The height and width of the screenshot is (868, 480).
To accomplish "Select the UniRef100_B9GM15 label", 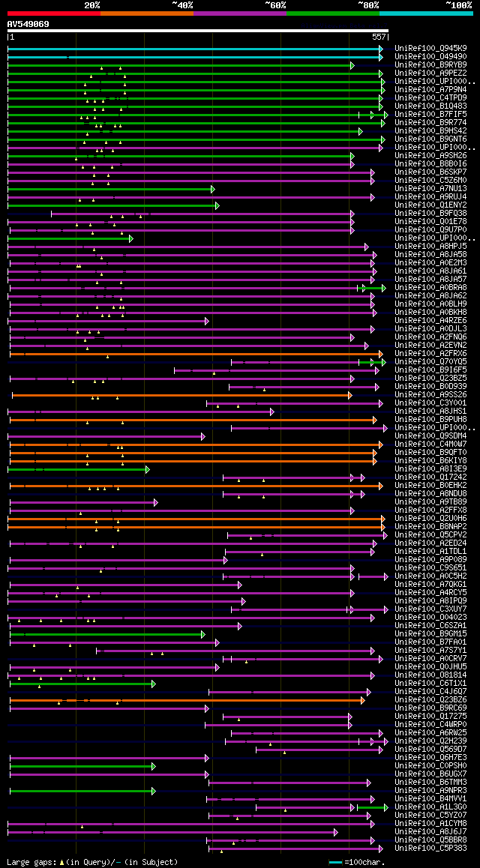I will pyautogui.click(x=430, y=634).
